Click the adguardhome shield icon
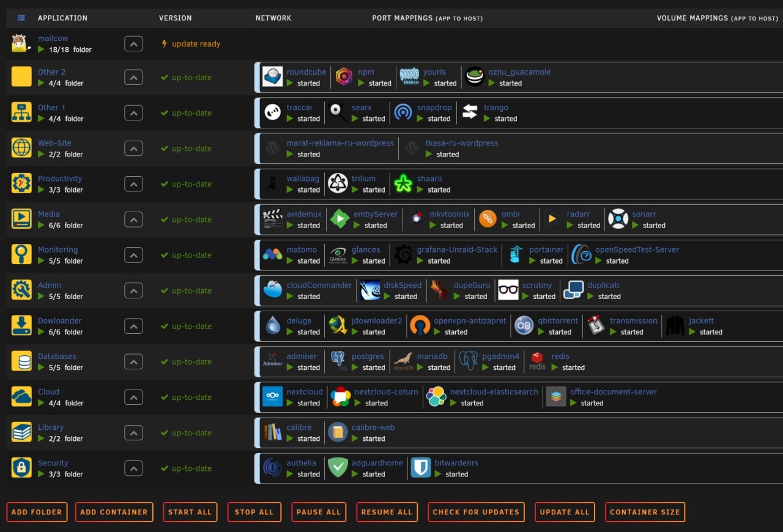The width and height of the screenshot is (783, 532). (x=338, y=467)
